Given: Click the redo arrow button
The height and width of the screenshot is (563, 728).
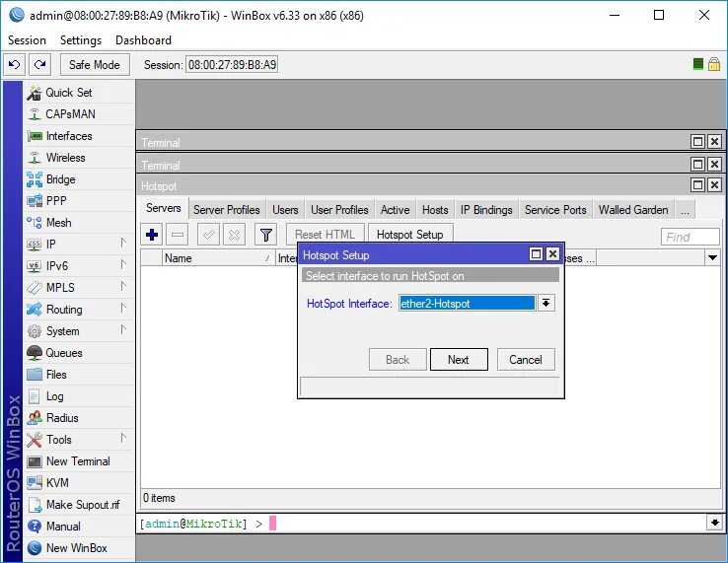Looking at the screenshot, I should click(39, 64).
